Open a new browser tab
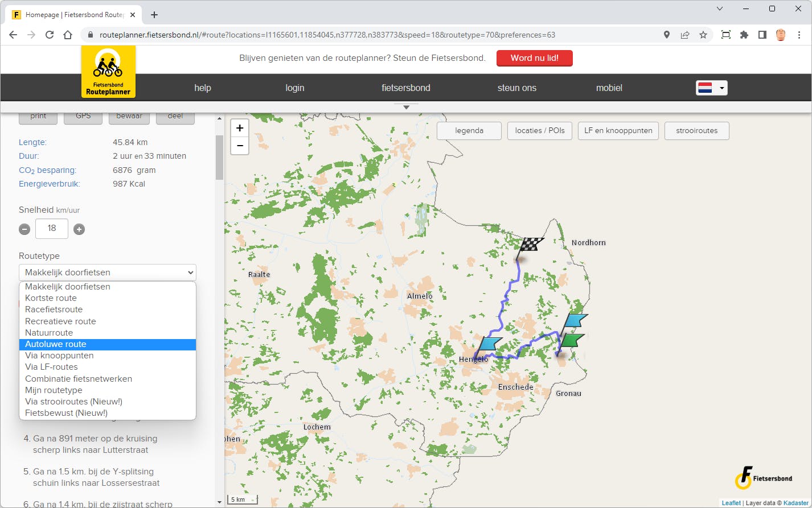This screenshot has width=812, height=508. click(x=154, y=15)
